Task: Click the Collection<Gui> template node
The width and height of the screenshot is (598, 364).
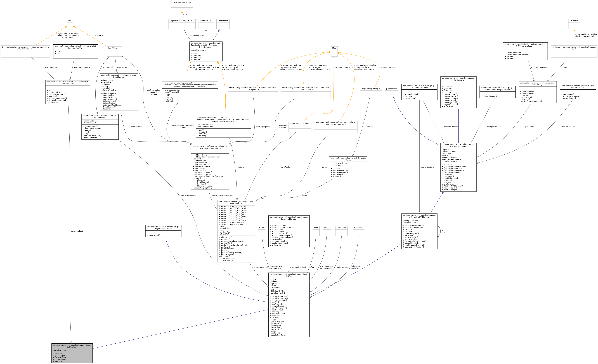Action: pyautogui.click(x=574, y=51)
